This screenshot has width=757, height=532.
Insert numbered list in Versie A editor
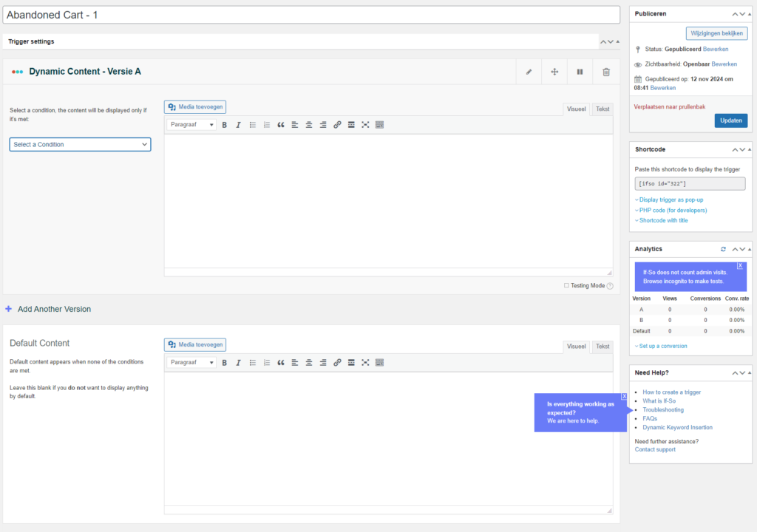[x=266, y=125]
